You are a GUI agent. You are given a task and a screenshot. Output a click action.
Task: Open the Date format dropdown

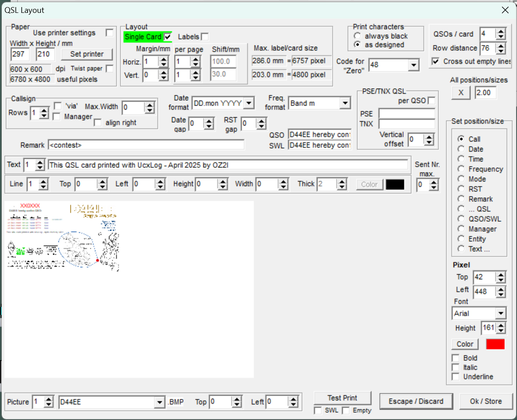pos(249,103)
